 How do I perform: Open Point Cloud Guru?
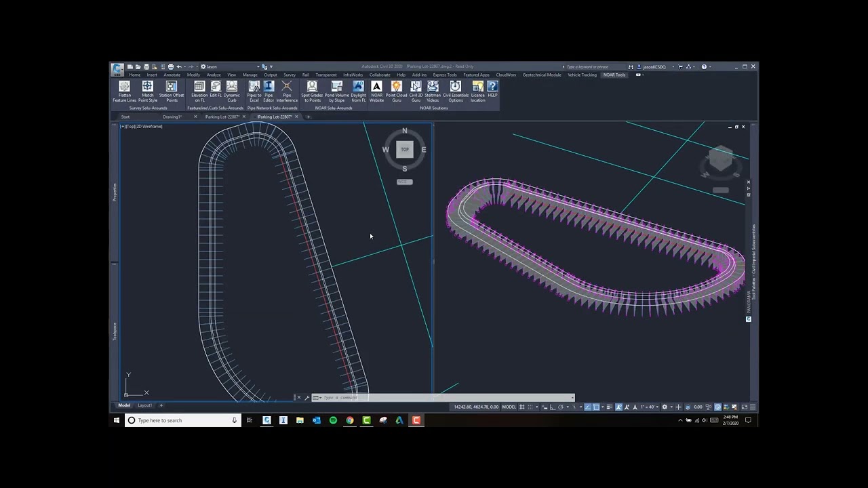(397, 91)
